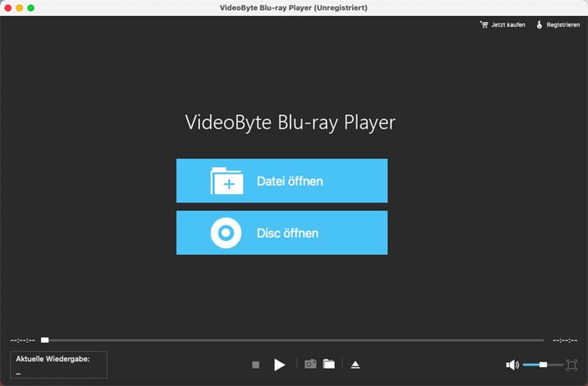588x386 pixels.
Task: Click the registration key icon
Action: [539, 25]
